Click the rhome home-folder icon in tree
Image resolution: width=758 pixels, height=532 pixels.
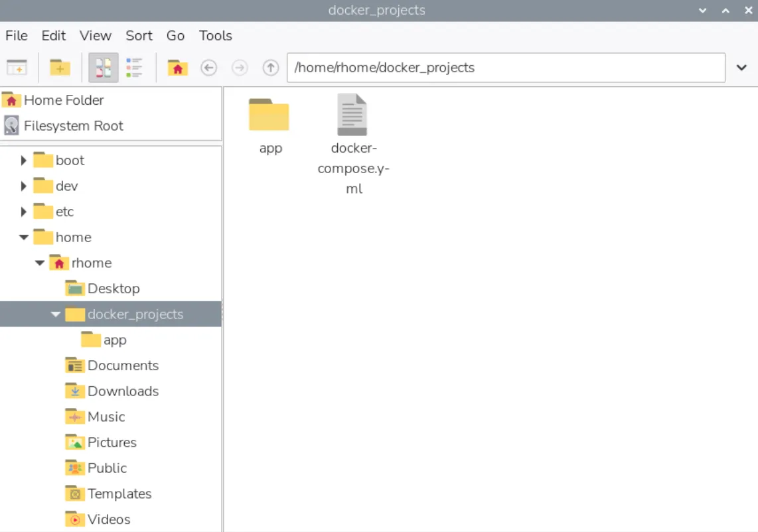pyautogui.click(x=59, y=263)
